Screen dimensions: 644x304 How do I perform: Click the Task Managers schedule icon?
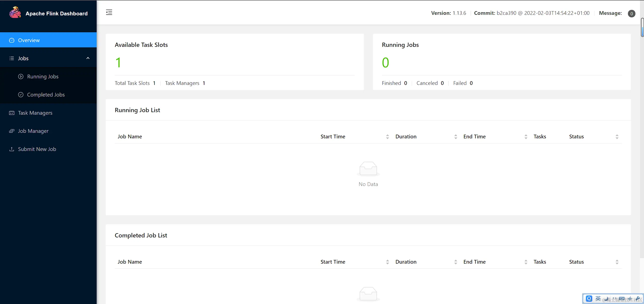(x=12, y=113)
